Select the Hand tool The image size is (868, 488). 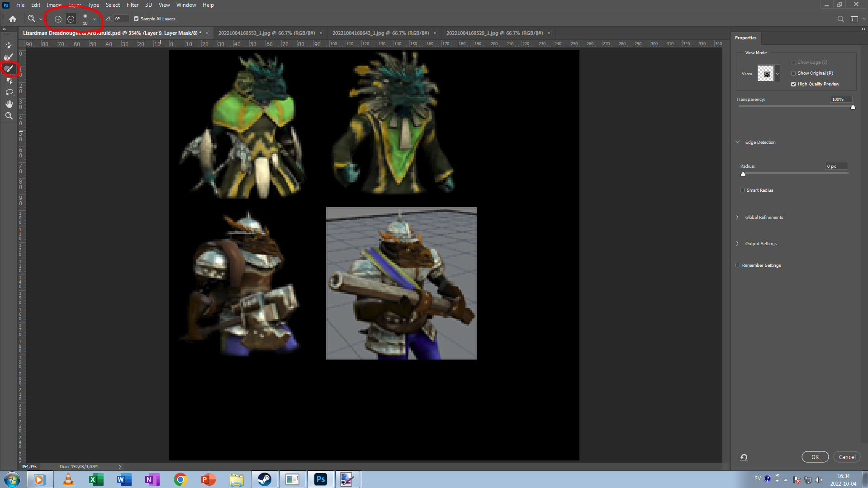(x=9, y=104)
